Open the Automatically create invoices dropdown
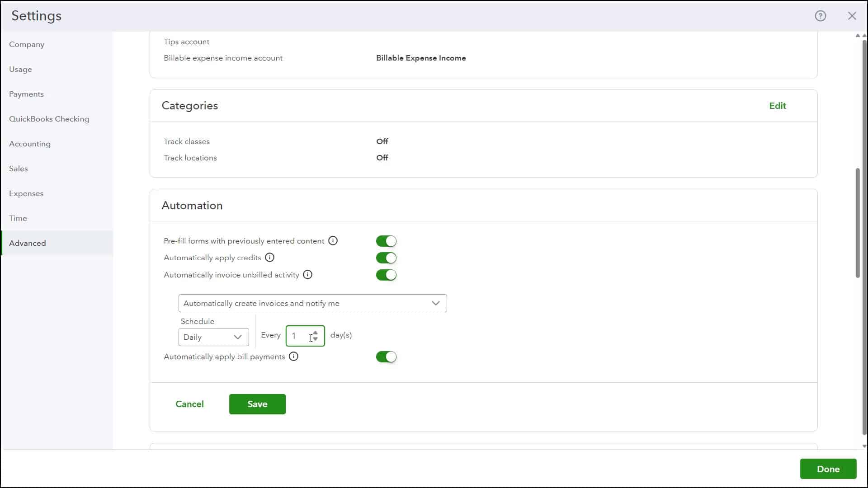 [312, 303]
